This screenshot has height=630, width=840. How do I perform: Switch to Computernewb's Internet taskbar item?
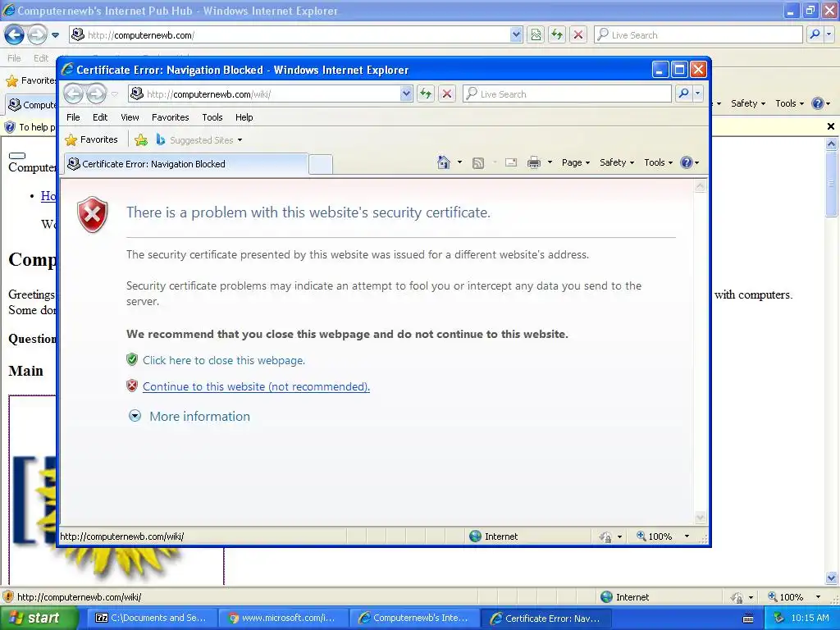(x=414, y=619)
